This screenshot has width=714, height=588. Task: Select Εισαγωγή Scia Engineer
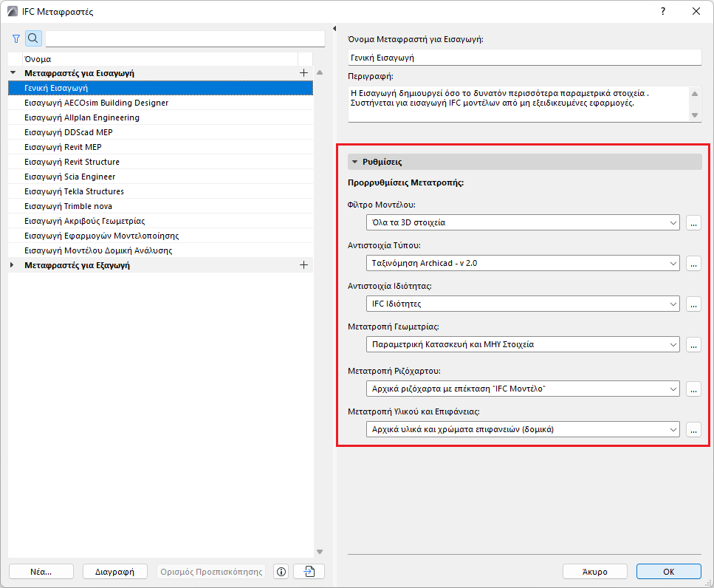pyautogui.click(x=160, y=177)
